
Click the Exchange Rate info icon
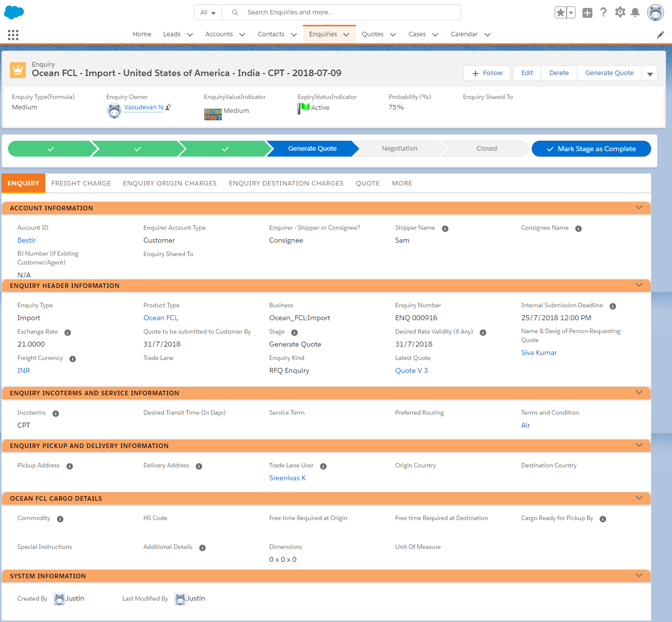(x=68, y=333)
